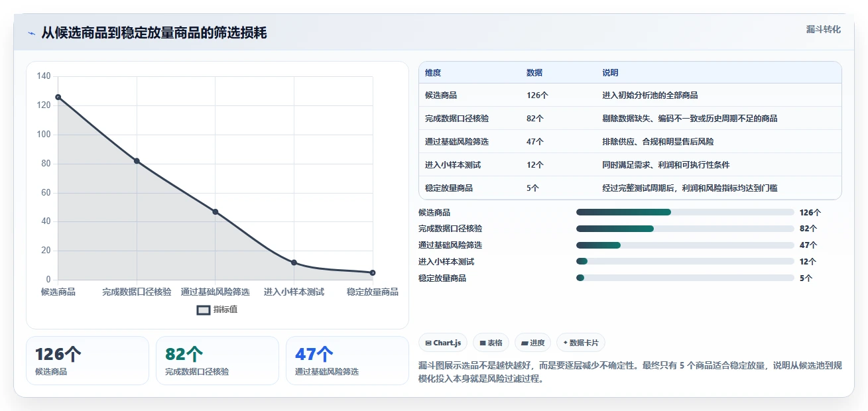Click the 表格 tag chip
Screen dimensions: 868x411
[491, 343]
